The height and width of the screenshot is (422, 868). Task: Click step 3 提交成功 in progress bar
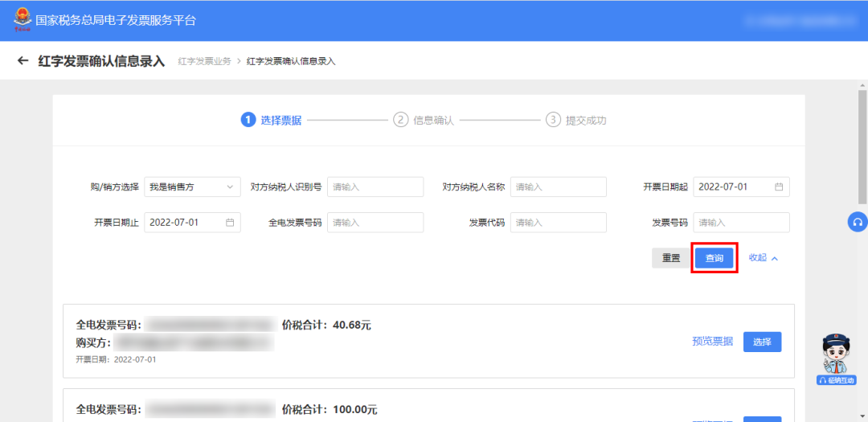click(575, 121)
